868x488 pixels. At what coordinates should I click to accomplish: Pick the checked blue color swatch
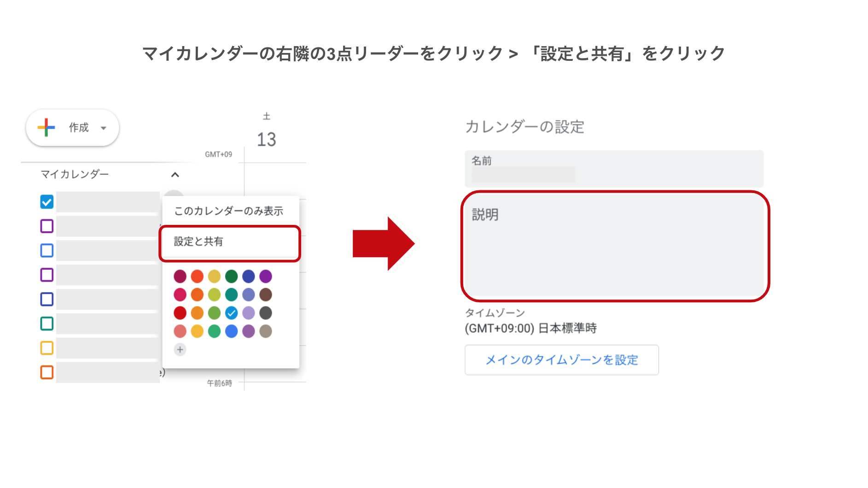(232, 313)
